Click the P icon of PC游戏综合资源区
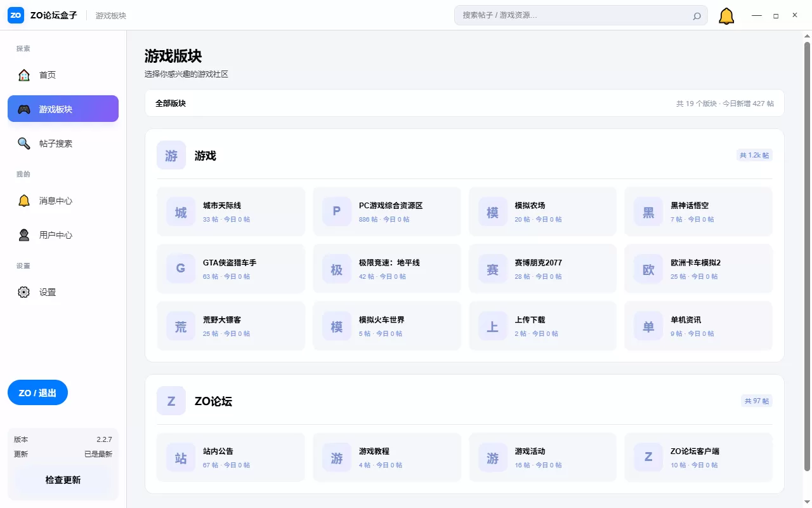This screenshot has height=508, width=812. click(337, 212)
